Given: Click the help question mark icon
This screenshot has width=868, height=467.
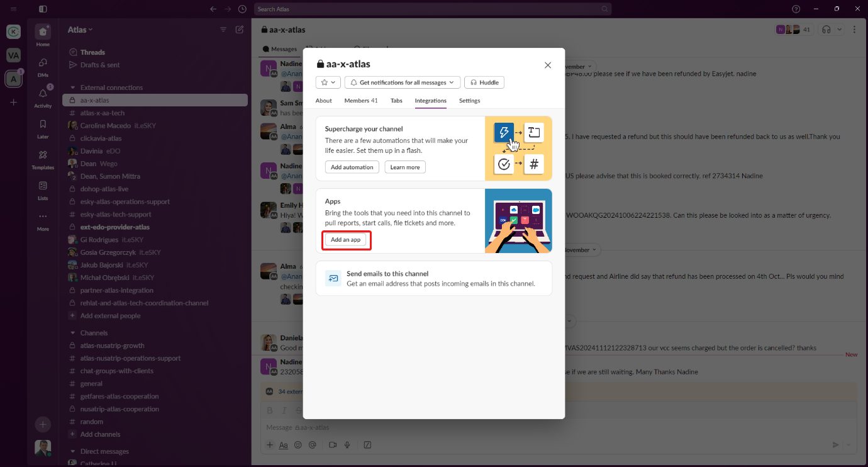Looking at the screenshot, I should 796,9.
